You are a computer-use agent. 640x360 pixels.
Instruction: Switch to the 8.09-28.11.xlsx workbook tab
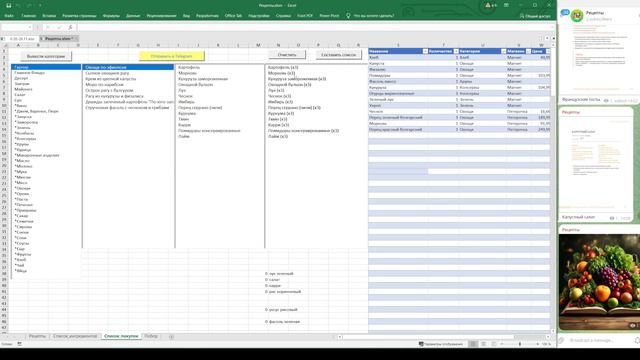(x=22, y=39)
